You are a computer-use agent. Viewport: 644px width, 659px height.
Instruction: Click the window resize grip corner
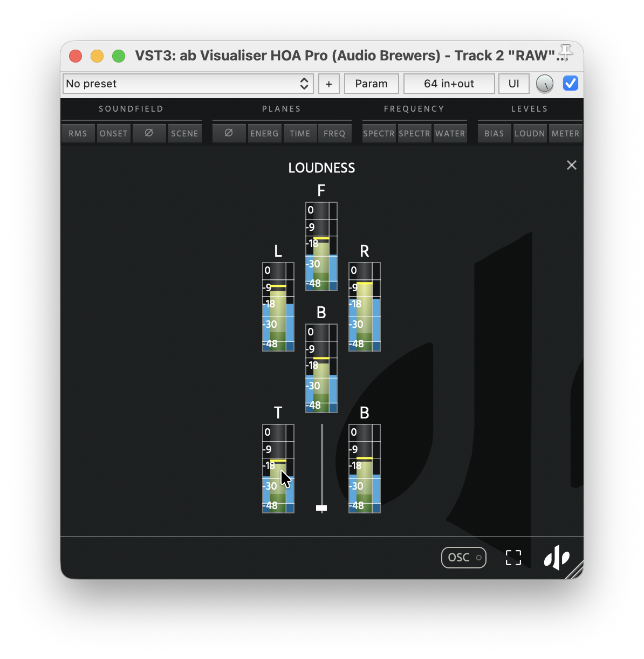click(x=575, y=571)
